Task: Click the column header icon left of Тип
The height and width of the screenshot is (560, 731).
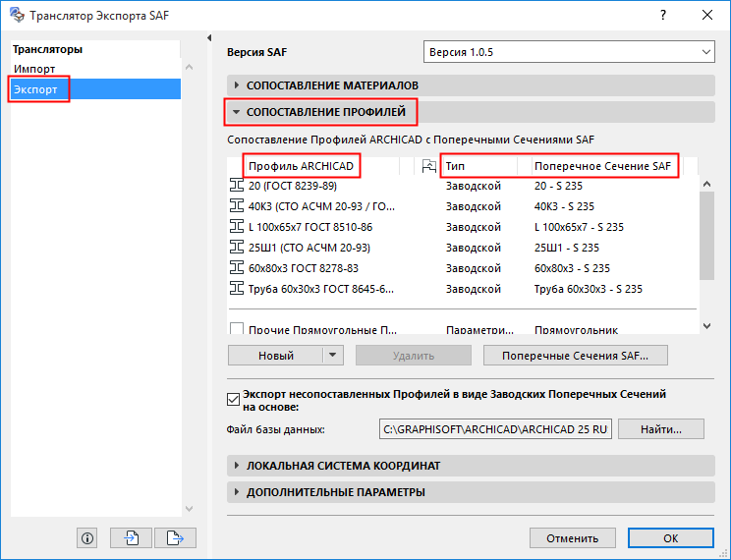Action: point(428,166)
